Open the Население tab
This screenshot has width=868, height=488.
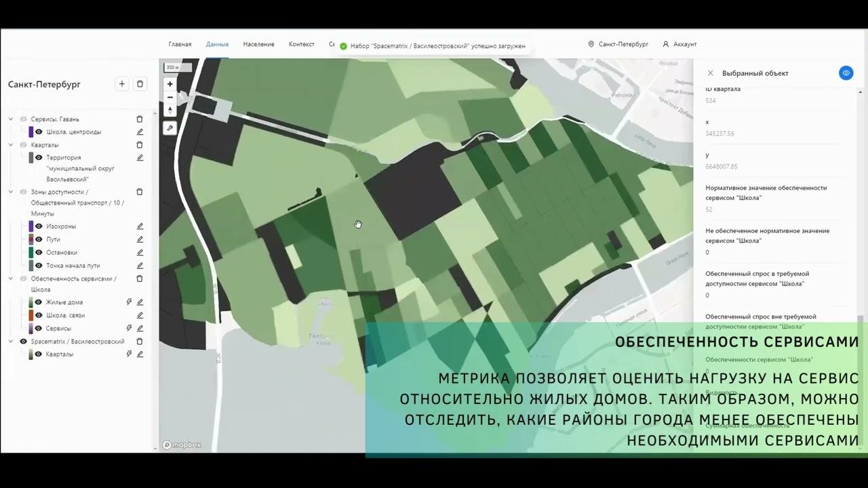pos(258,44)
